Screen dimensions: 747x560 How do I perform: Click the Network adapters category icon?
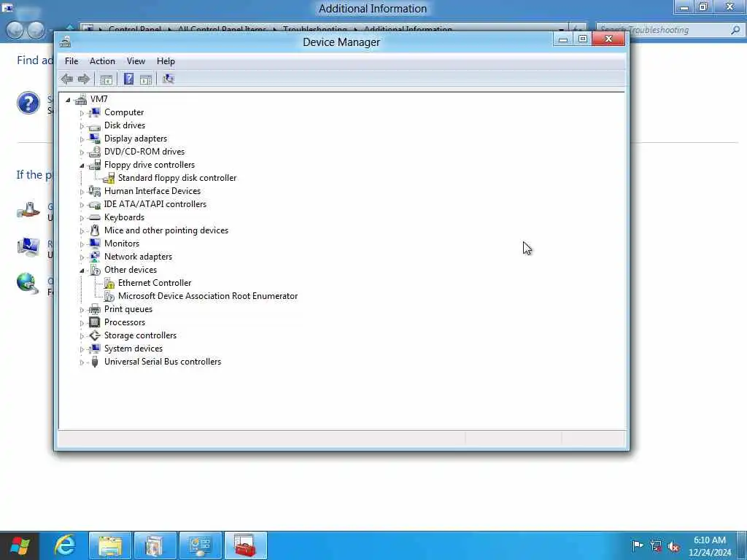95,257
